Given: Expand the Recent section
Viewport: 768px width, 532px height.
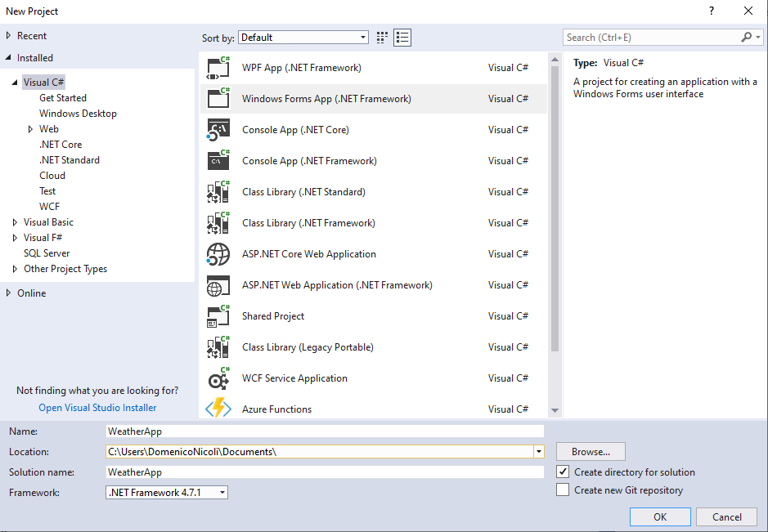Looking at the screenshot, I should point(8,35).
